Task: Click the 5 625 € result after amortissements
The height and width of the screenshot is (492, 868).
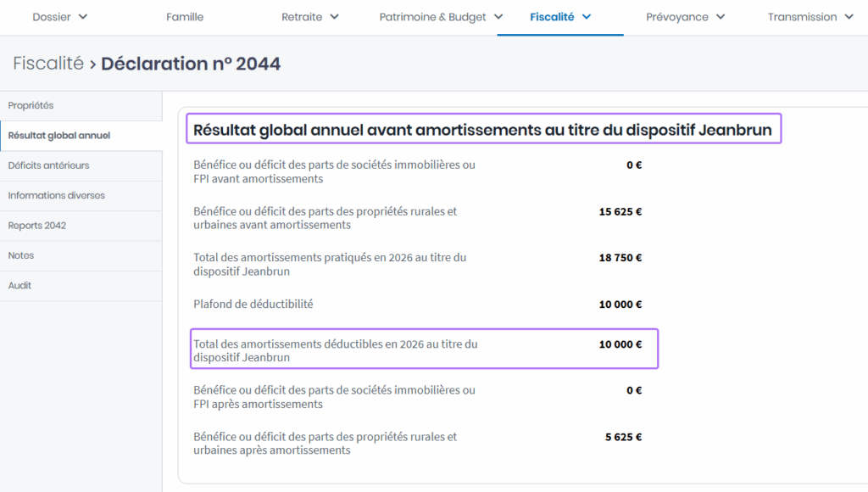Action: click(x=623, y=438)
